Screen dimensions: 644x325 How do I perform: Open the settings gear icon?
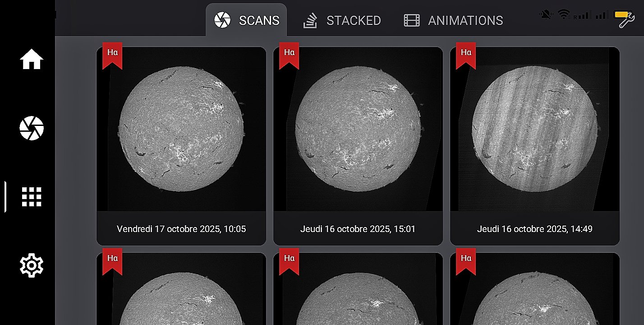31,265
